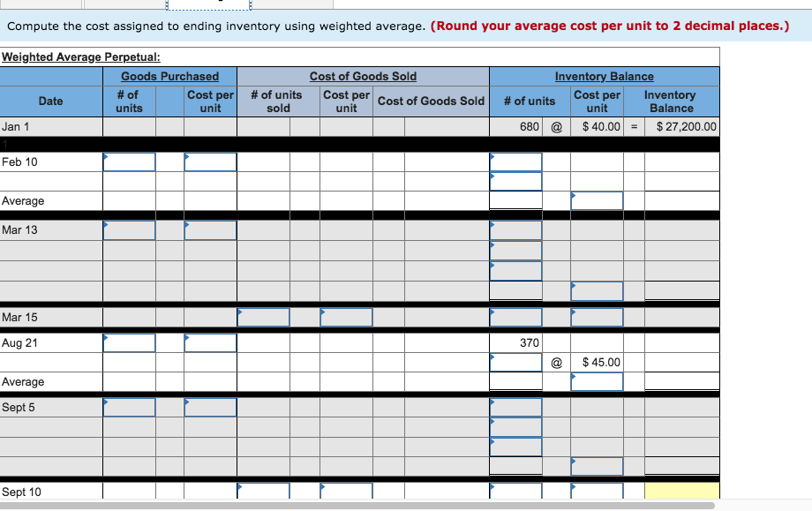Click the 370 units value in Aug 21 row

(530, 342)
